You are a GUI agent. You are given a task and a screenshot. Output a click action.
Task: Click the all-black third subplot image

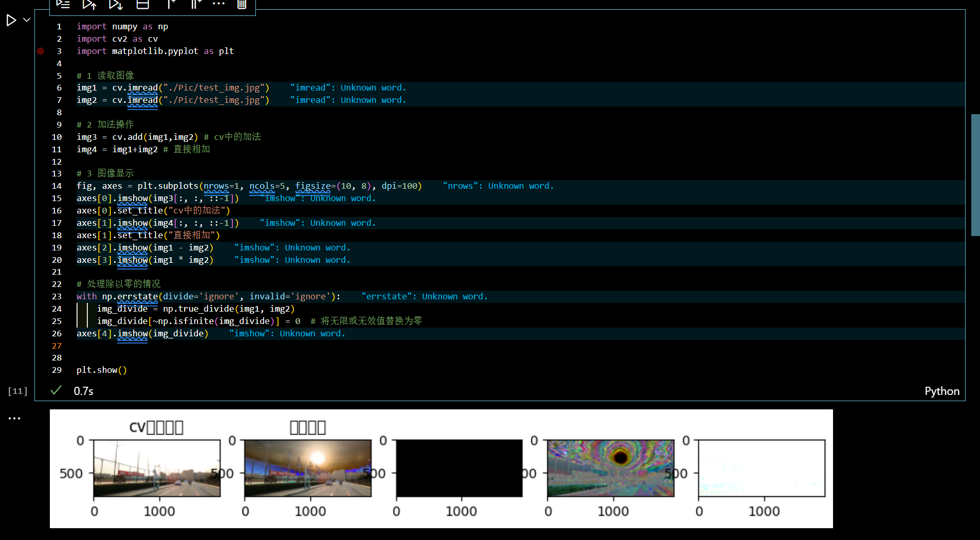point(459,468)
